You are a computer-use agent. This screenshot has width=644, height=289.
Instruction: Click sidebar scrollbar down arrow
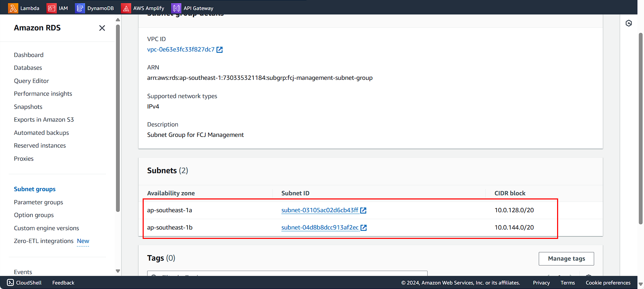pos(118,271)
